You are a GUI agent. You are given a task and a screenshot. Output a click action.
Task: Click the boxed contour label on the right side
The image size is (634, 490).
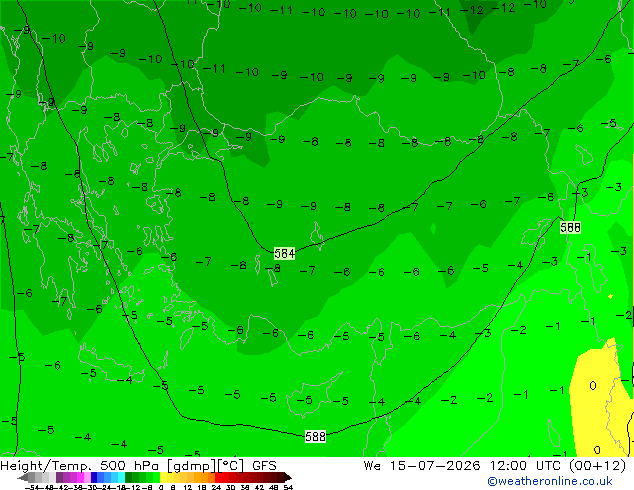tap(571, 227)
